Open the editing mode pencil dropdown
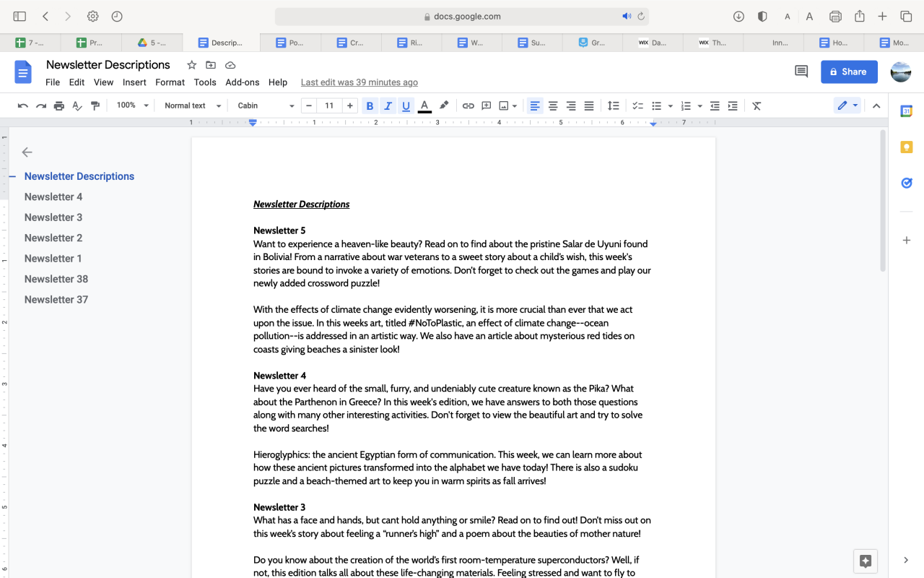 [847, 105]
